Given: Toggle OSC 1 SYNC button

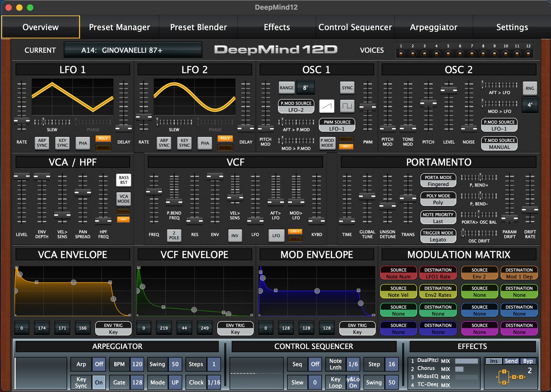Looking at the screenshot, I should coord(347,88).
